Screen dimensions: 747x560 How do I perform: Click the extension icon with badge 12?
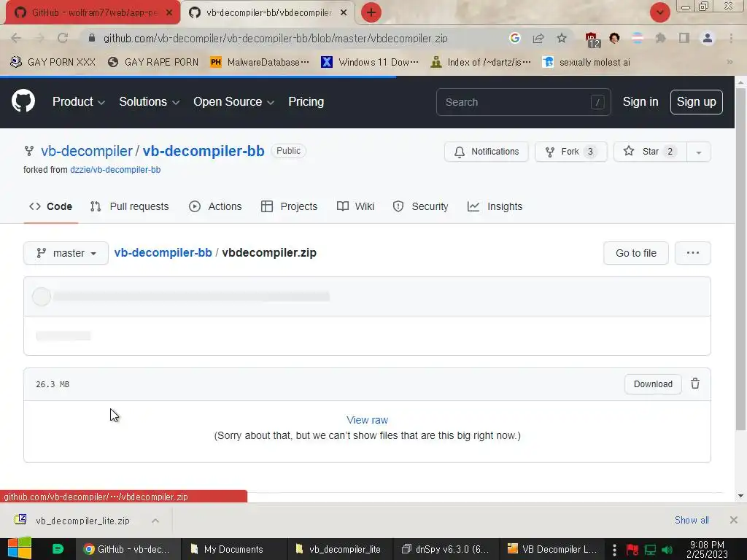(592, 39)
